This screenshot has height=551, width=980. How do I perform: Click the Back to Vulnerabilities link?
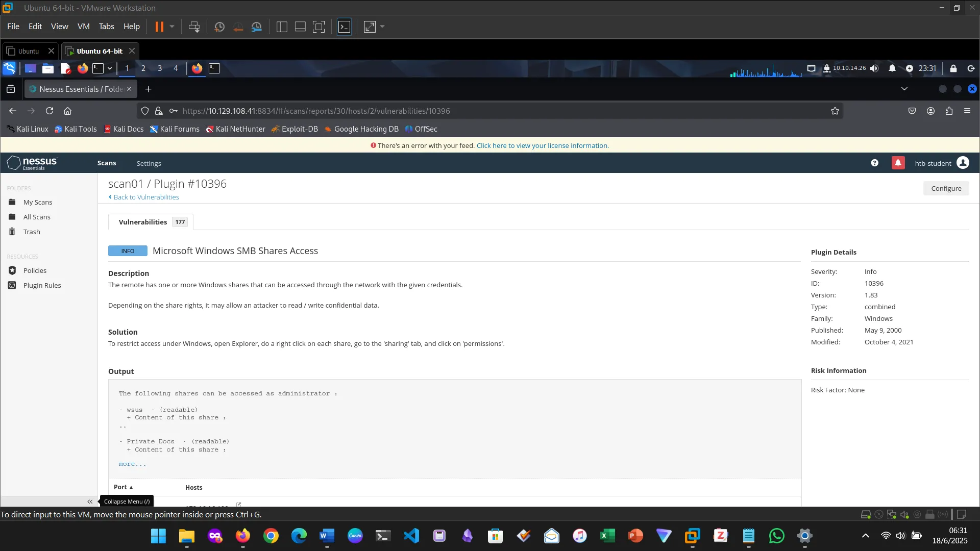click(145, 197)
